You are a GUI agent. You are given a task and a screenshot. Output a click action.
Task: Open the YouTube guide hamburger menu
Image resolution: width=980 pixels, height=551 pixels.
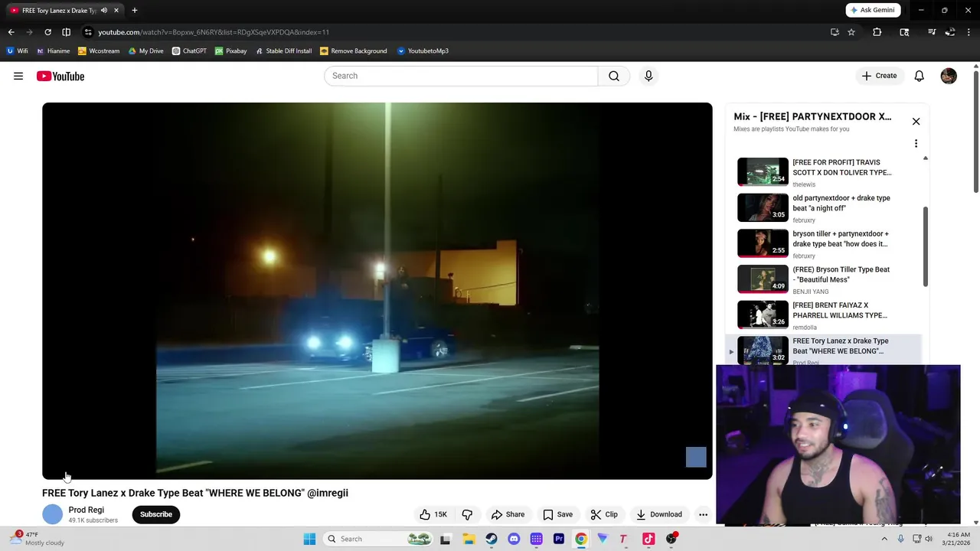(x=18, y=76)
